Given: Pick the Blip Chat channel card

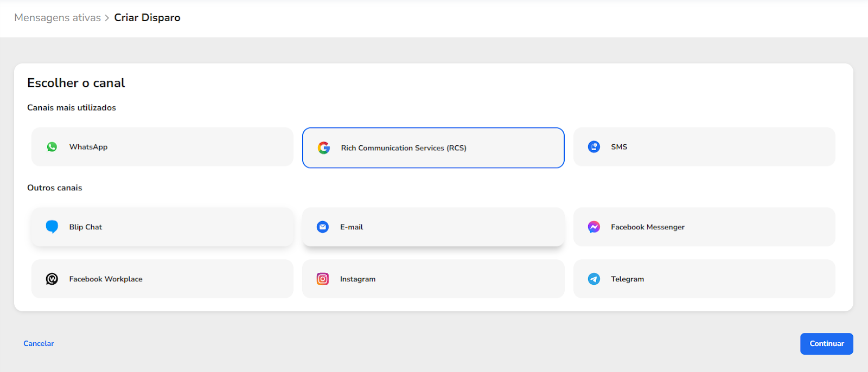Looking at the screenshot, I should coord(162,227).
